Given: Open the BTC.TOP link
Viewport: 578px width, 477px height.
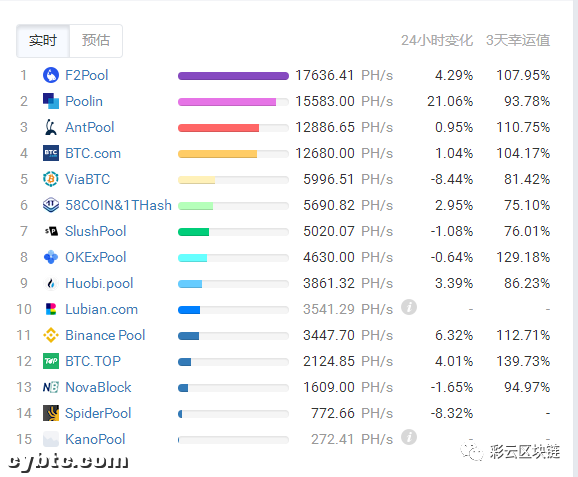Looking at the screenshot, I should tap(93, 361).
